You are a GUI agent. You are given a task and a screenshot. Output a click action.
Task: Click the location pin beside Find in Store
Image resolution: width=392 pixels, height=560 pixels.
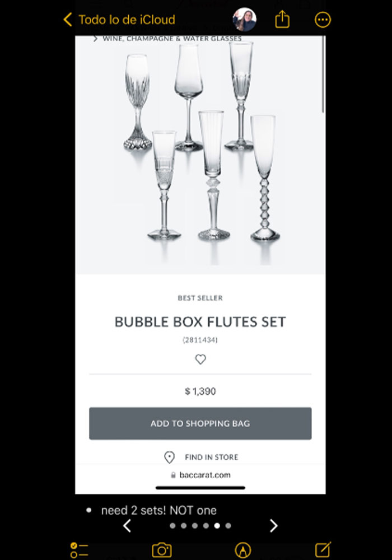point(169,458)
